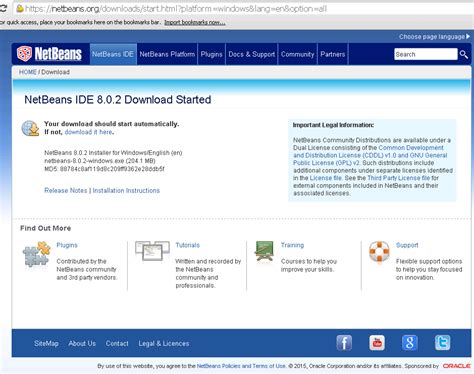Open the YouTube icon in footer

[x=377, y=343]
